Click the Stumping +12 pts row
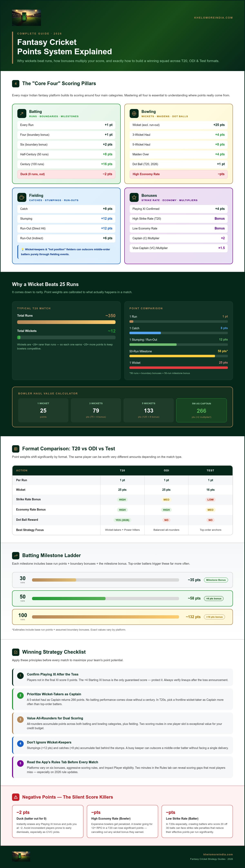245x868 pixels. [66, 219]
